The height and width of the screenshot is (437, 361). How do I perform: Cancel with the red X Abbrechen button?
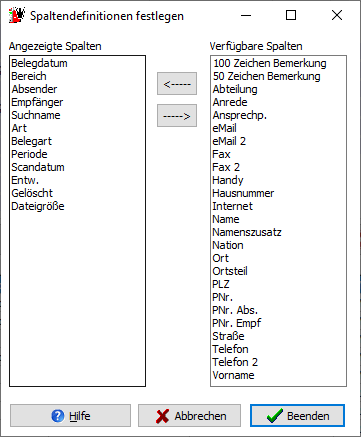pos(189,415)
